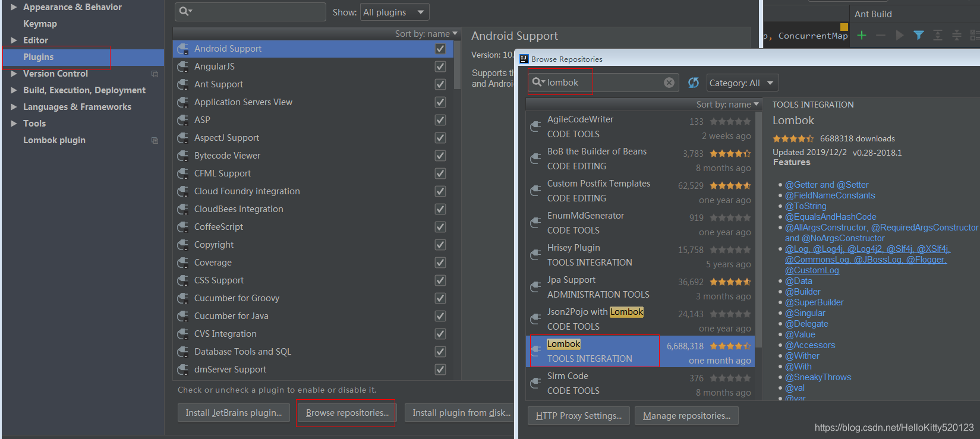Click Manage repositories button

(686, 416)
